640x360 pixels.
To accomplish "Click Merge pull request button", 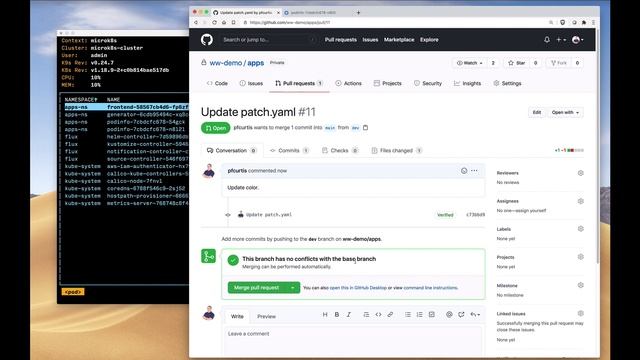I will click(x=257, y=288).
